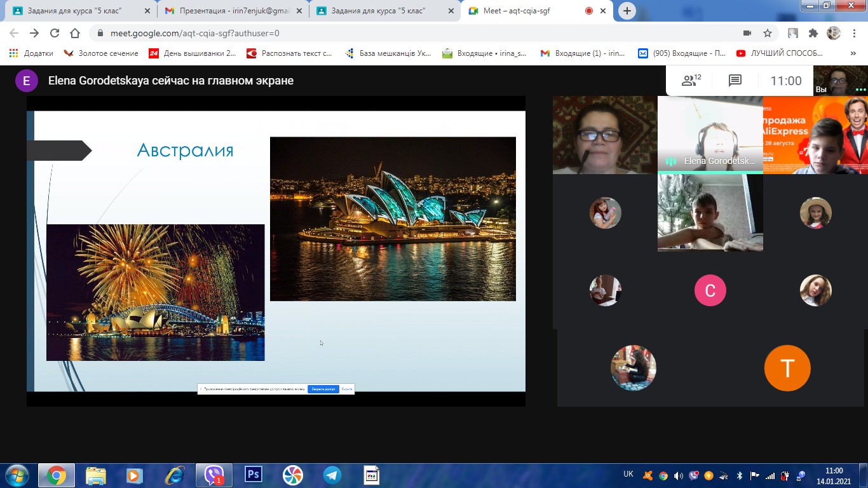Open a new browser tab
The image size is (868, 488).
(x=627, y=11)
